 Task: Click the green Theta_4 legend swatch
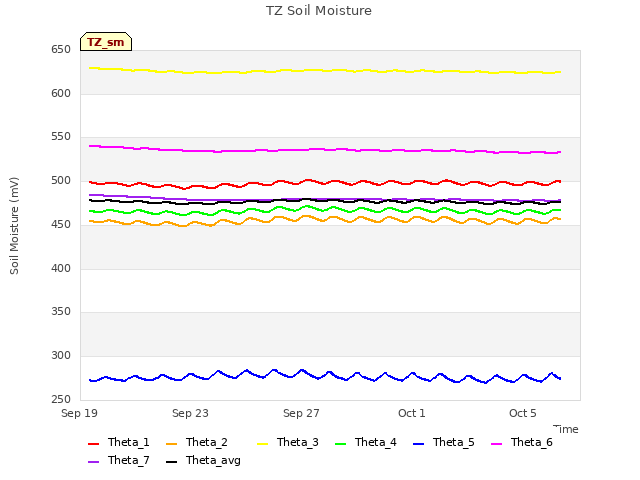pos(340,444)
